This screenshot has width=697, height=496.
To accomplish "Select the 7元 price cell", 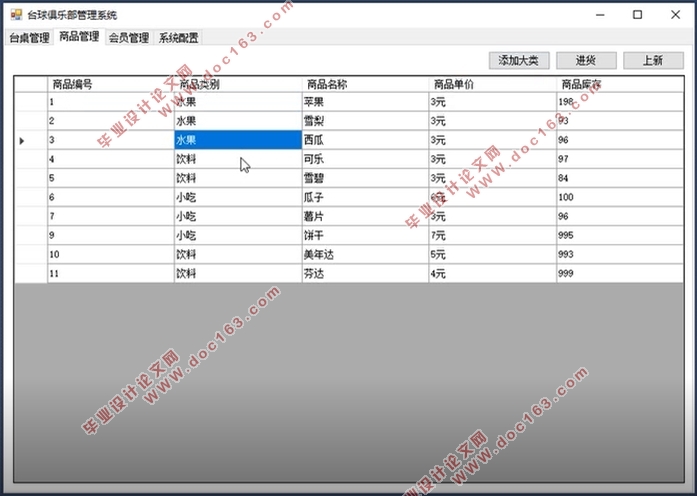I will tap(493, 236).
